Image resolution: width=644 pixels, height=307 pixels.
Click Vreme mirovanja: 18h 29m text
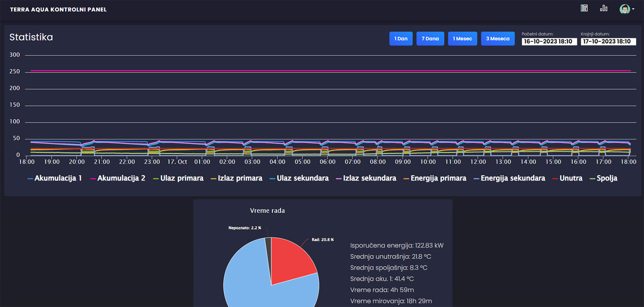391,301
